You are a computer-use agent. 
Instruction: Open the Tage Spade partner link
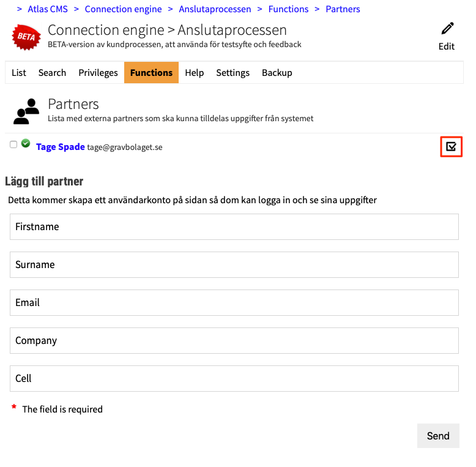tap(61, 147)
